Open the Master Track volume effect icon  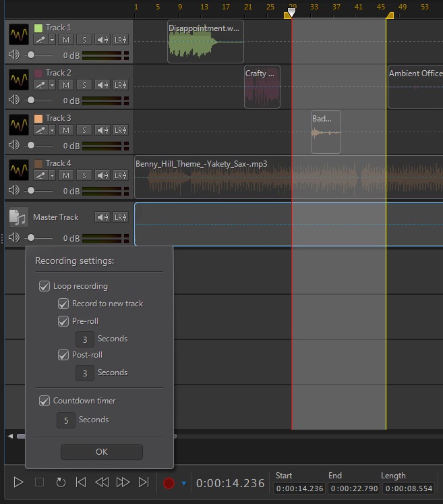click(102, 217)
